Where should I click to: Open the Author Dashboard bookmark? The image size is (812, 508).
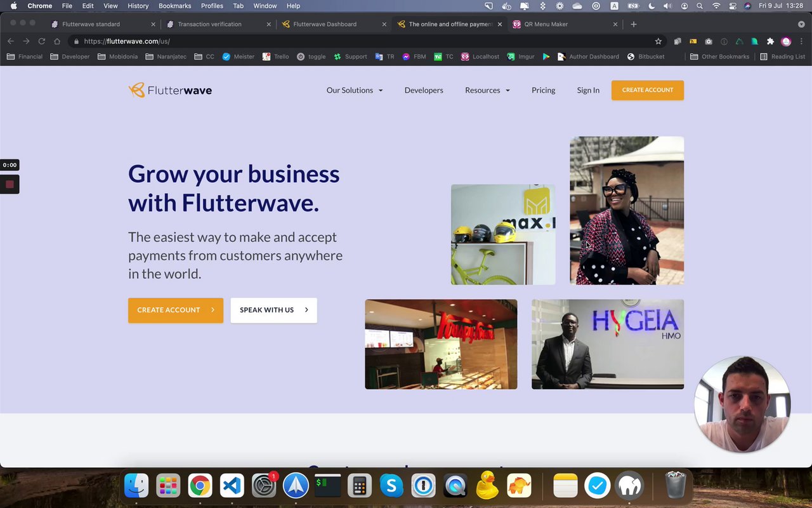point(588,57)
